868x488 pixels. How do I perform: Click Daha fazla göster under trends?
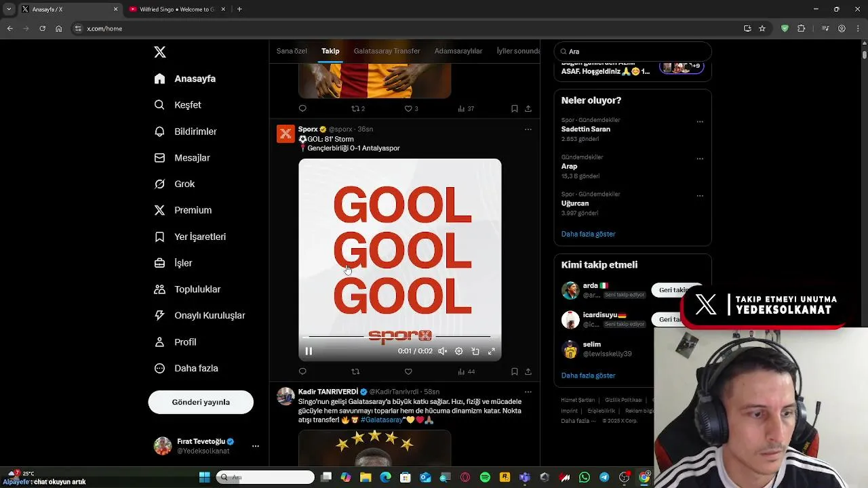tap(588, 234)
